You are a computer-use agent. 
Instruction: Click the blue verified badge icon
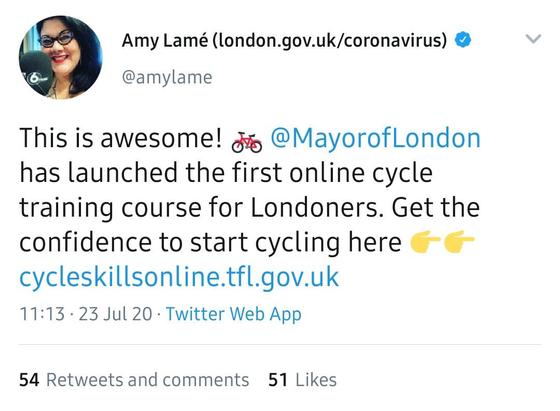pos(462,40)
